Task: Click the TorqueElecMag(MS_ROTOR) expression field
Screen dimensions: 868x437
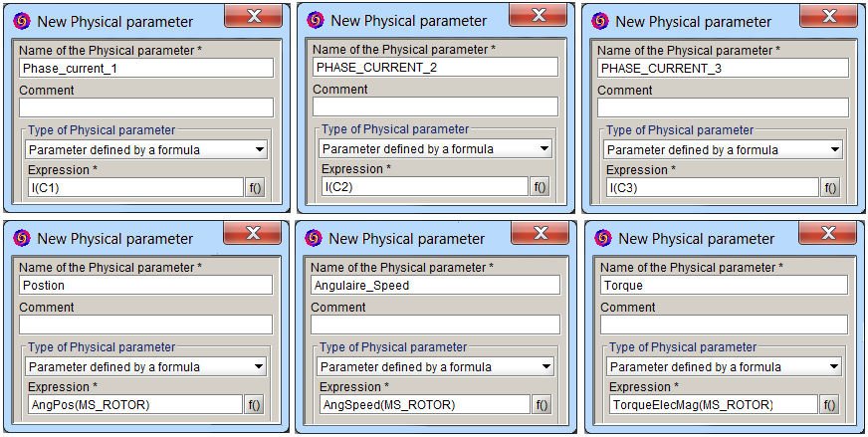Action: tap(711, 404)
